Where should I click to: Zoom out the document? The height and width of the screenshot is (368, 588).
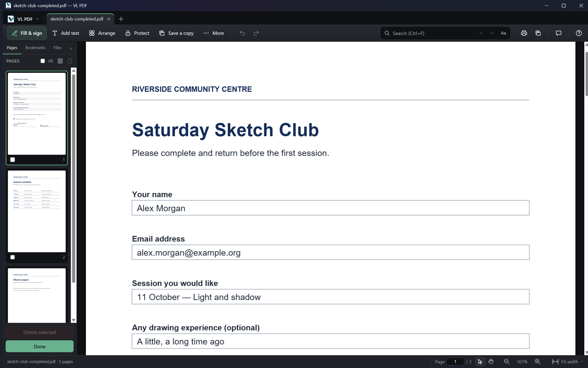(x=507, y=362)
